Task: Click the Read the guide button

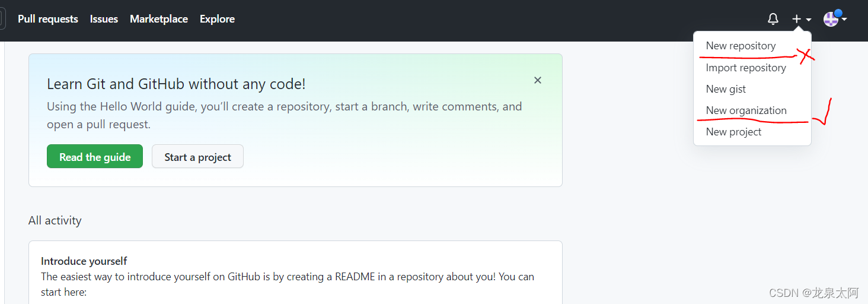Action: [95, 157]
